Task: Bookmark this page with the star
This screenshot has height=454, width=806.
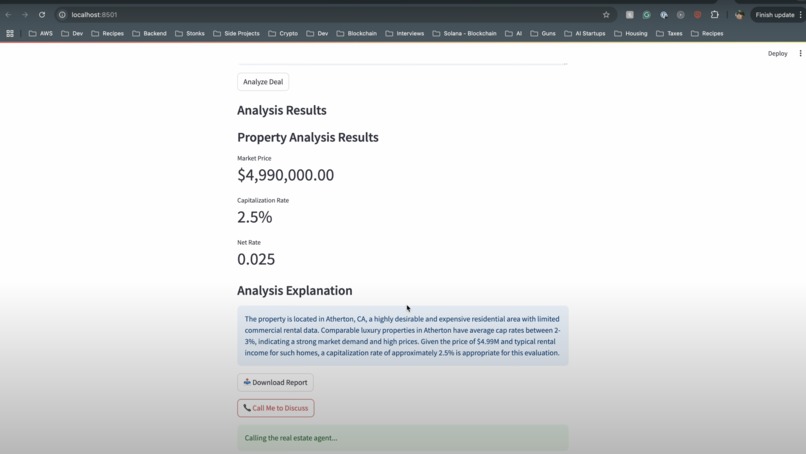Action: pyautogui.click(x=606, y=15)
